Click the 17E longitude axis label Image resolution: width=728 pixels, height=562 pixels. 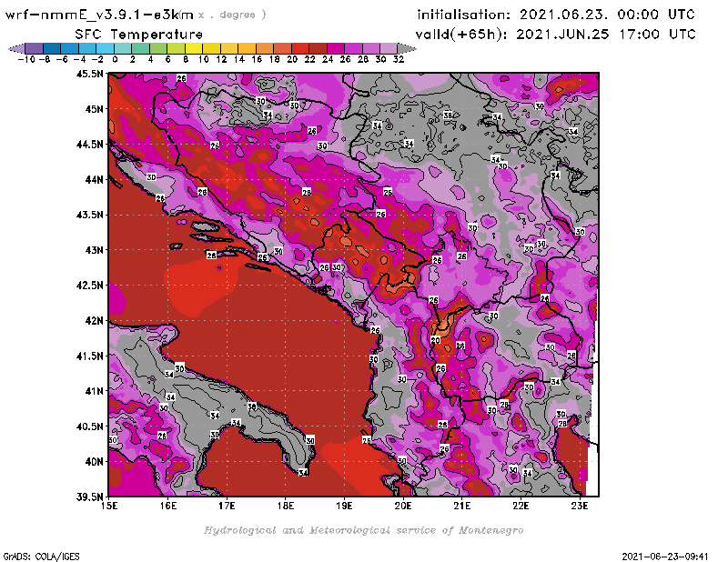click(227, 506)
